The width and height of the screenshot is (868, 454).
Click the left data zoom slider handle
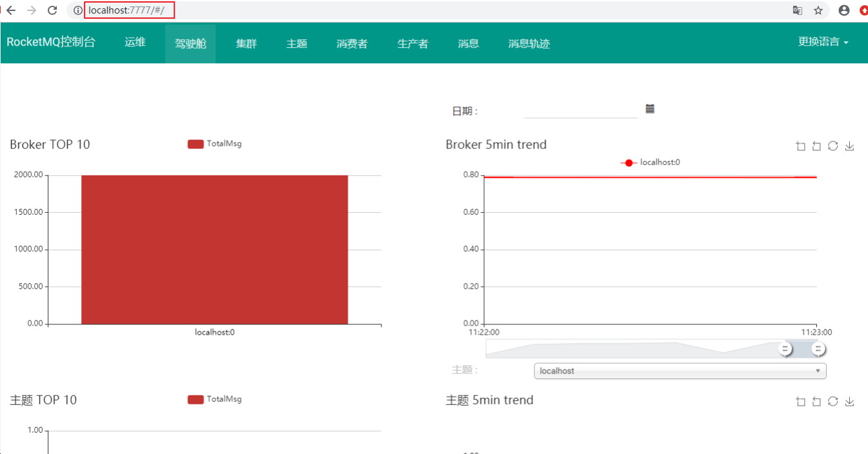[785, 349]
